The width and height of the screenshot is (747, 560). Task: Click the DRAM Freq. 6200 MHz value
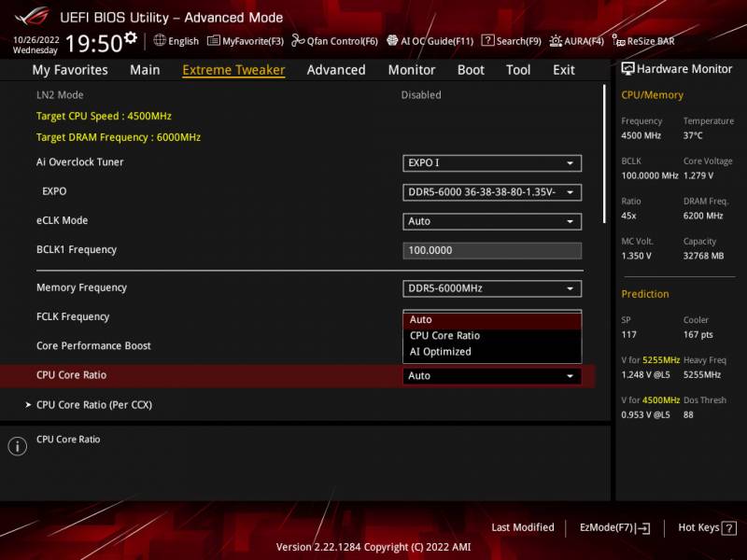click(x=703, y=216)
